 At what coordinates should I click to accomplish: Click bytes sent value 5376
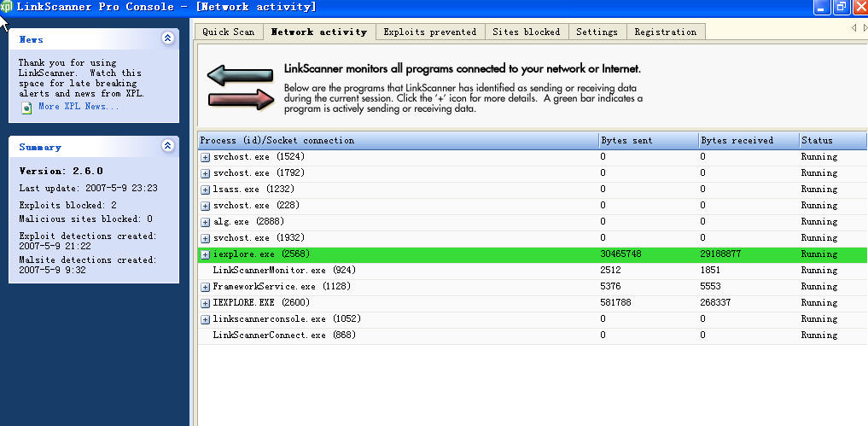610,286
